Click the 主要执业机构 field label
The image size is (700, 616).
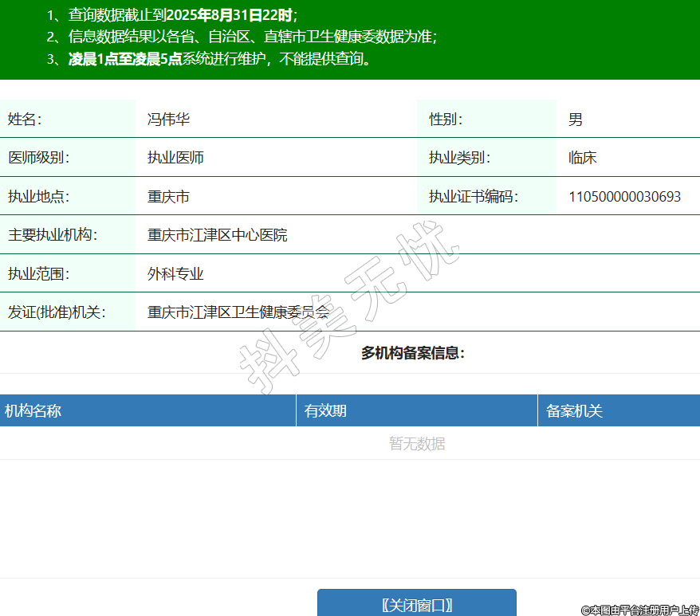tap(51, 235)
